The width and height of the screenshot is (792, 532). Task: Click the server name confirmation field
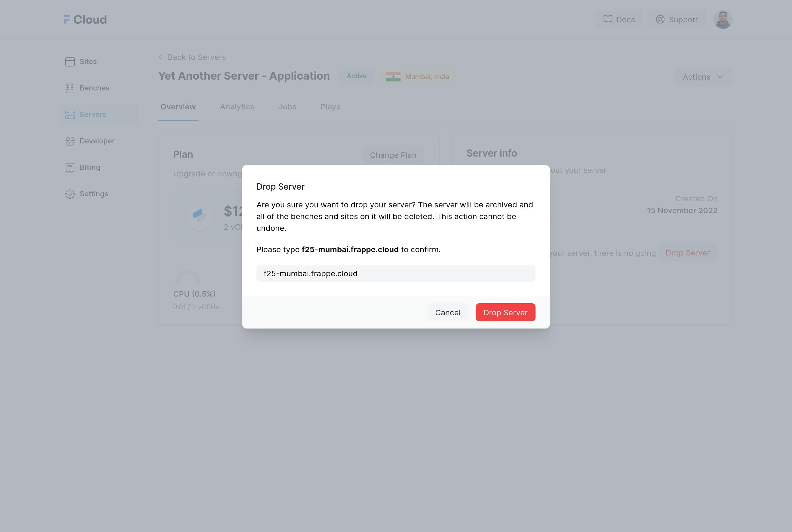(396, 274)
